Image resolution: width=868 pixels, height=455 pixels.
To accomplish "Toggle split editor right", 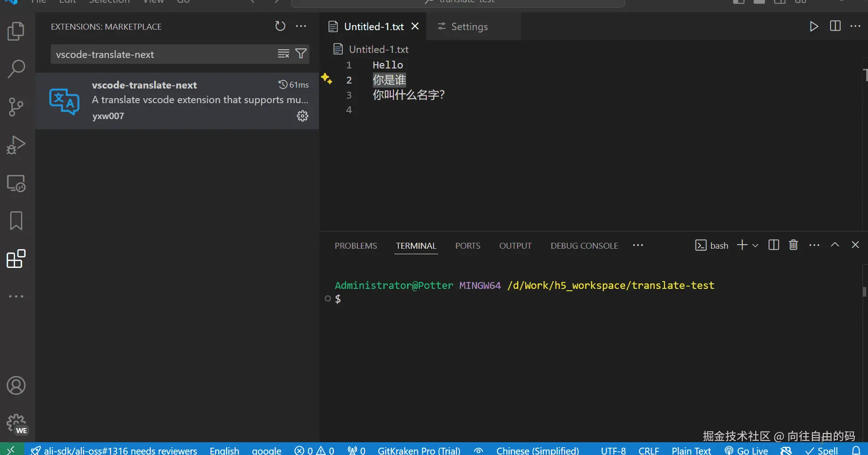I will point(835,26).
